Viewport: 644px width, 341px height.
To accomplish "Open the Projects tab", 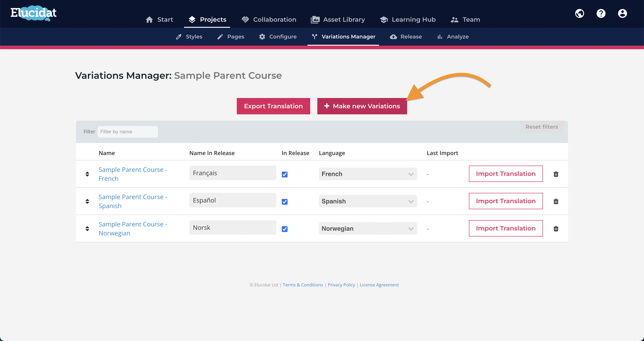I will [x=207, y=19].
